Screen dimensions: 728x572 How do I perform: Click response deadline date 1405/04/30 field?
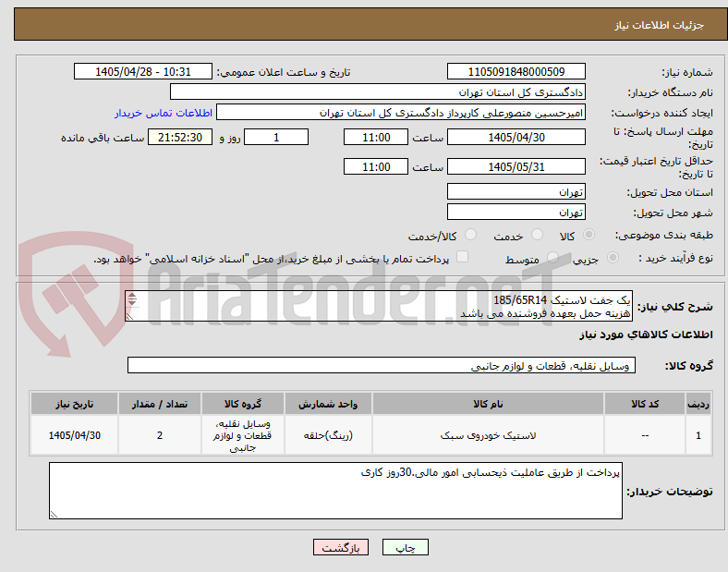pos(516,137)
